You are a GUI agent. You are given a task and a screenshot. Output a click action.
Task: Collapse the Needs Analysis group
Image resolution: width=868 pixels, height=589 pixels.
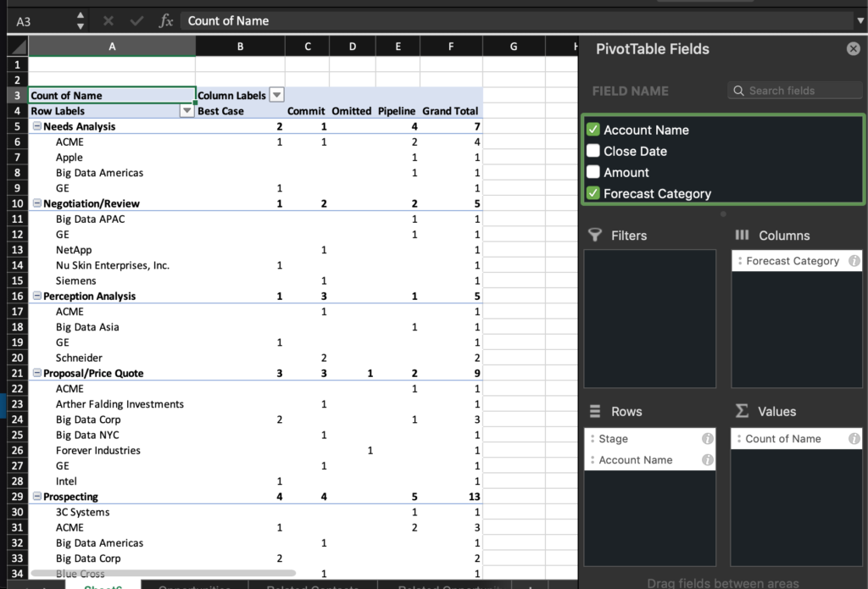click(36, 126)
